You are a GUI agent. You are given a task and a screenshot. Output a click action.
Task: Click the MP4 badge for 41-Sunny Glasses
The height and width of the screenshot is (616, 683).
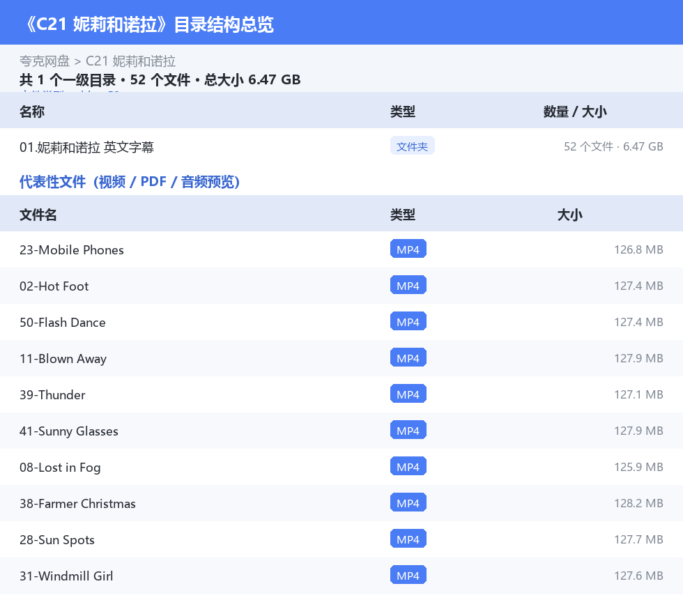pyautogui.click(x=408, y=429)
